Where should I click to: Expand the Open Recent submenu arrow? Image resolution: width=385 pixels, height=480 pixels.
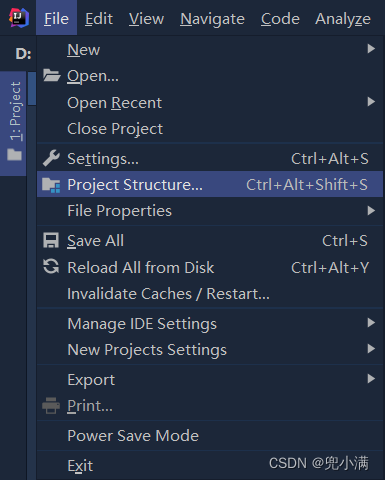[371, 102]
